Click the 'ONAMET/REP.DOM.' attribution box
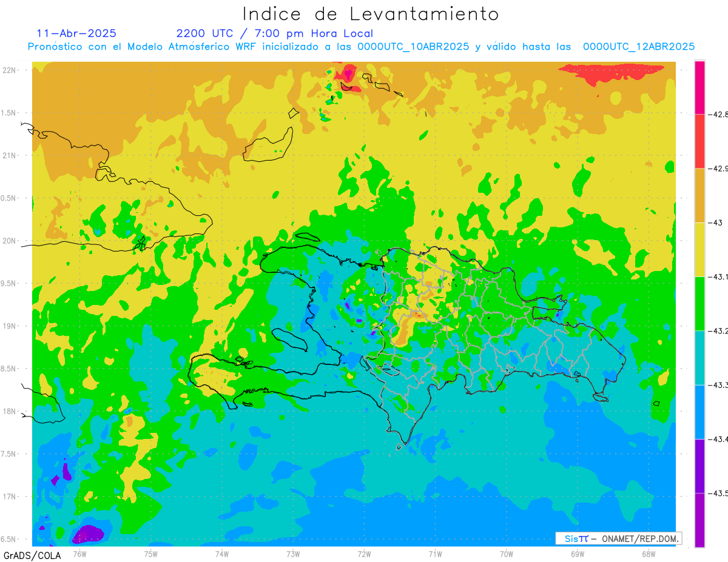 618,538
